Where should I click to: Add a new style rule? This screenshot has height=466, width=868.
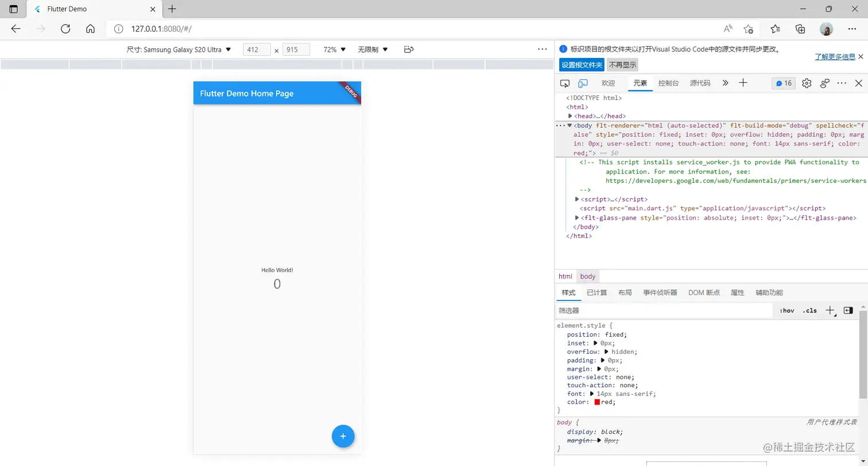tap(830, 310)
